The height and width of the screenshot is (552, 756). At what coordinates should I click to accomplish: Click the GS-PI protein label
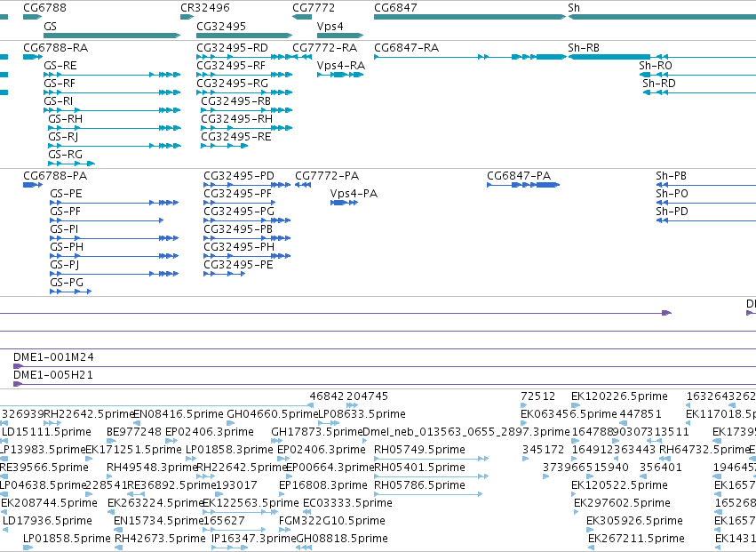64,229
